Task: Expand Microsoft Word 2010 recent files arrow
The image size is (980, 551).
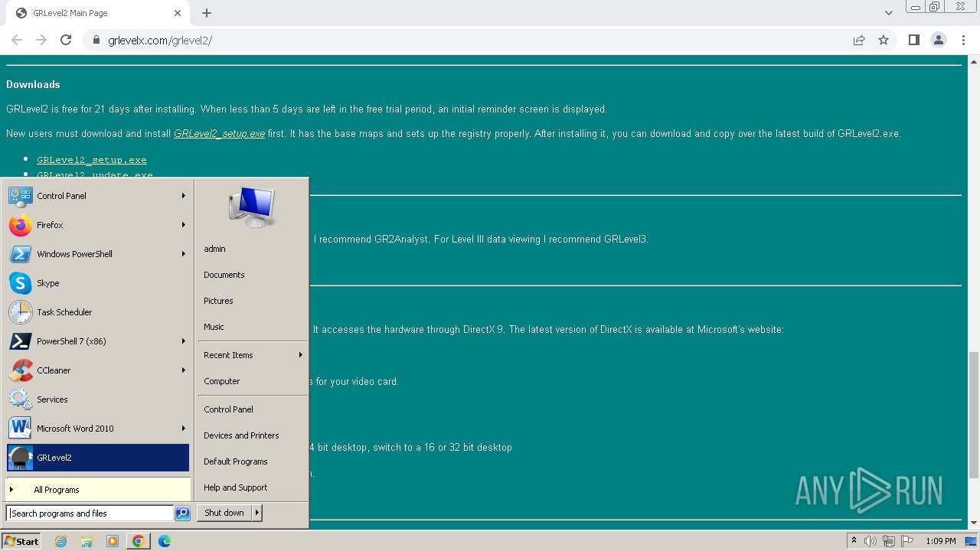Action: tap(184, 429)
